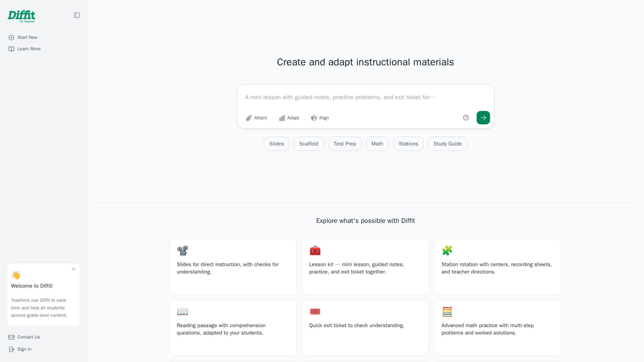Click the open book icon beside Learn More
This screenshot has height=362, width=644.
click(x=11, y=49)
